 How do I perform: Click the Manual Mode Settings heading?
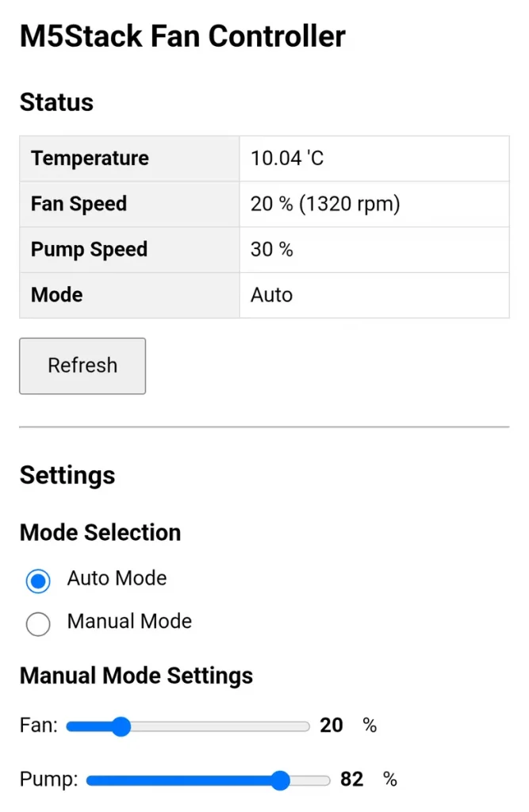[136, 676]
